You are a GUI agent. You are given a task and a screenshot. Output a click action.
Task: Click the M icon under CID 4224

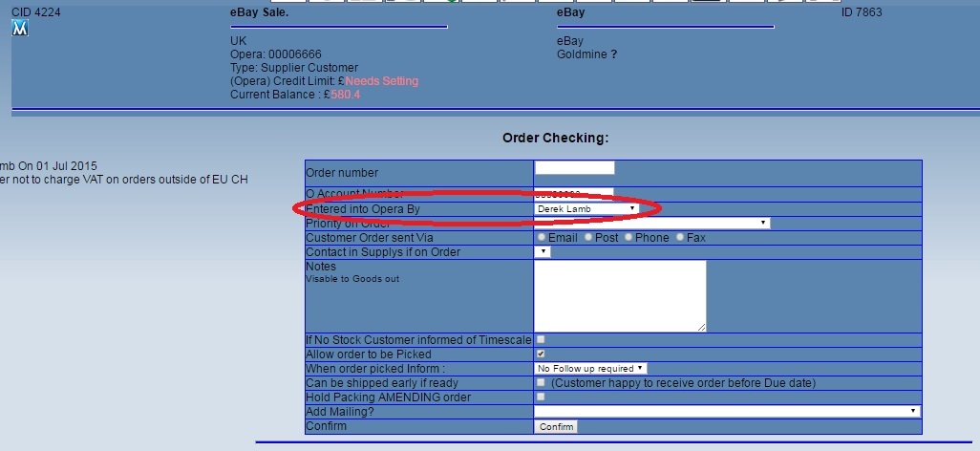[20, 30]
